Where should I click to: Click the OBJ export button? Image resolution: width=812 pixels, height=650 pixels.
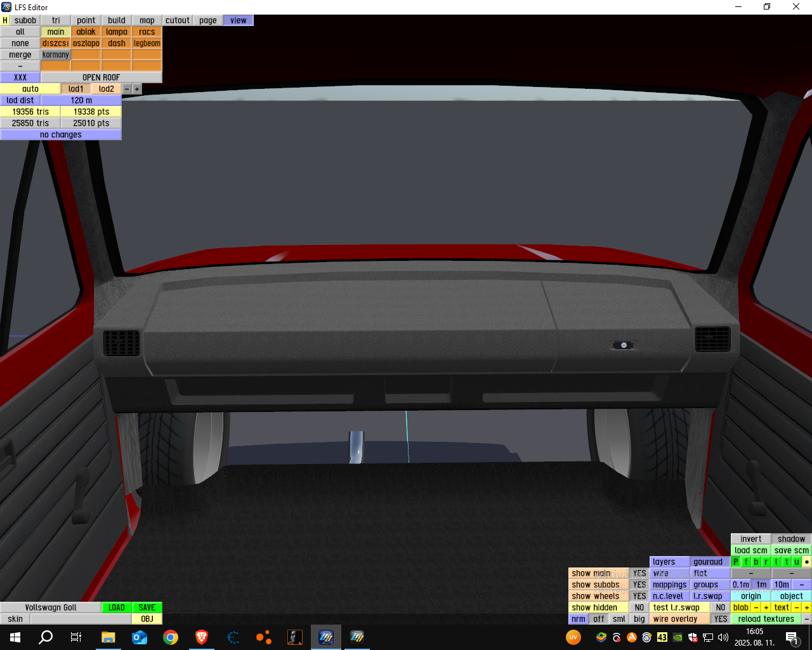click(147, 619)
